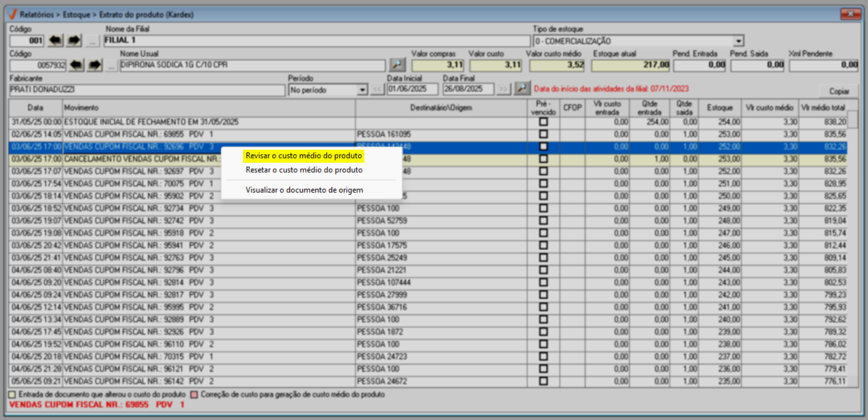Open branch lookup ellipsis button beside Filial code
This screenshot has width=868, height=420.
(x=92, y=41)
